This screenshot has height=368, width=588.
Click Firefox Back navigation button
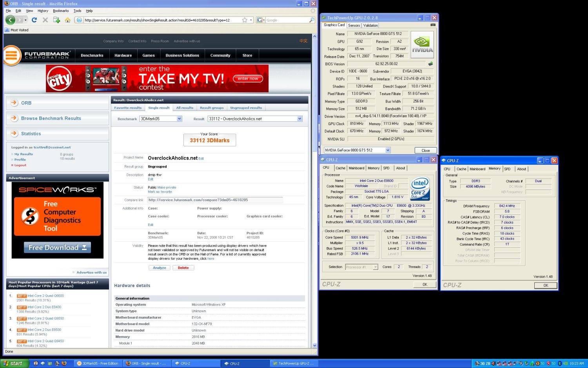[x=11, y=20]
